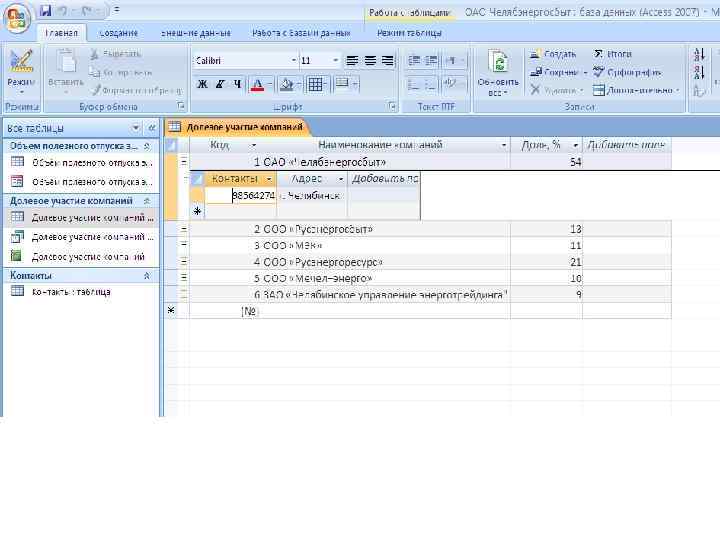This screenshot has width=720, height=540.
Task: Expand subdatasheet for Мечел-энерго row
Action: coord(184,278)
